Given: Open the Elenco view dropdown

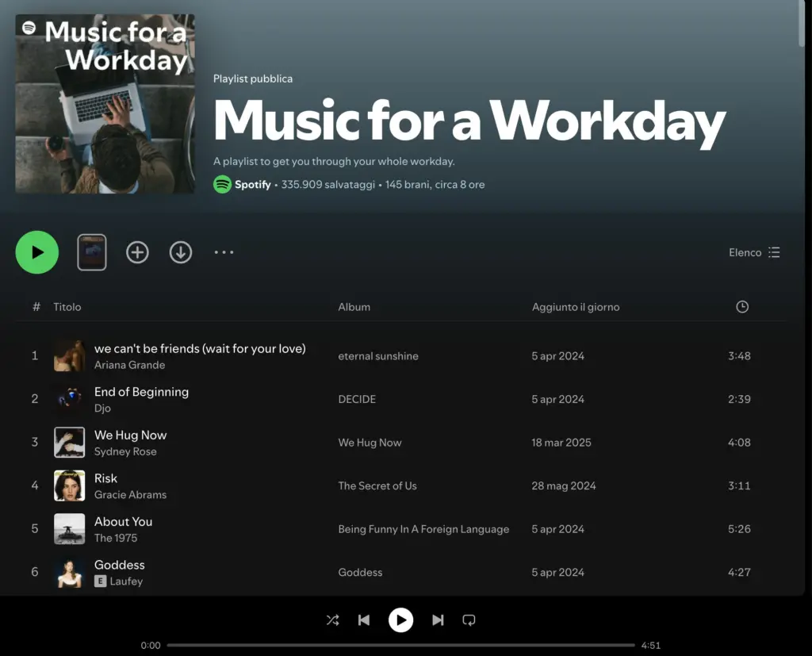Looking at the screenshot, I should [x=754, y=252].
